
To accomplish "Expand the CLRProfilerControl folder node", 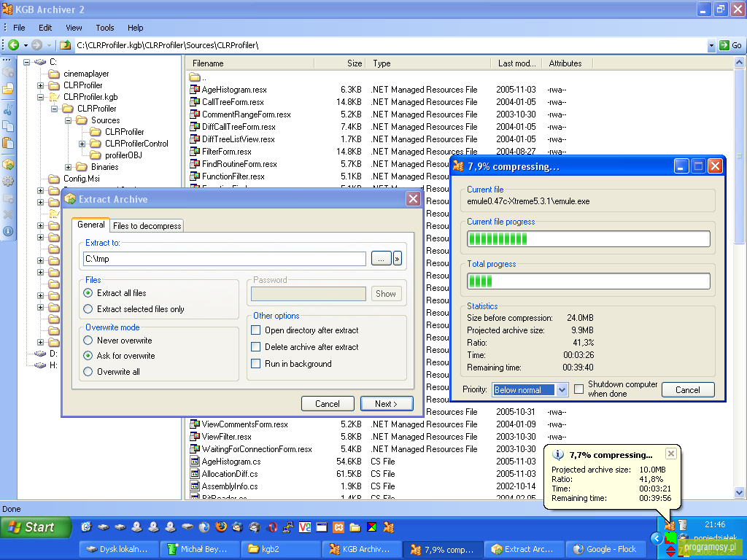I will [x=82, y=144].
